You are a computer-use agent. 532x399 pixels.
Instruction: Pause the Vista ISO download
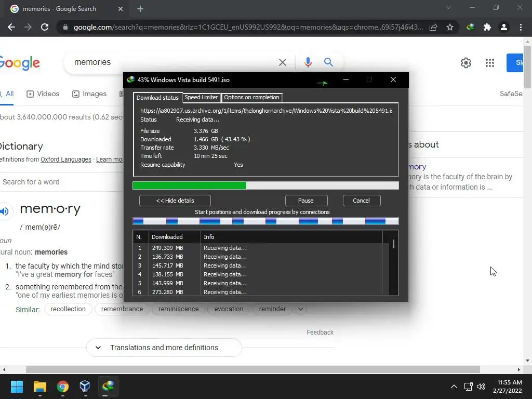pos(305,201)
